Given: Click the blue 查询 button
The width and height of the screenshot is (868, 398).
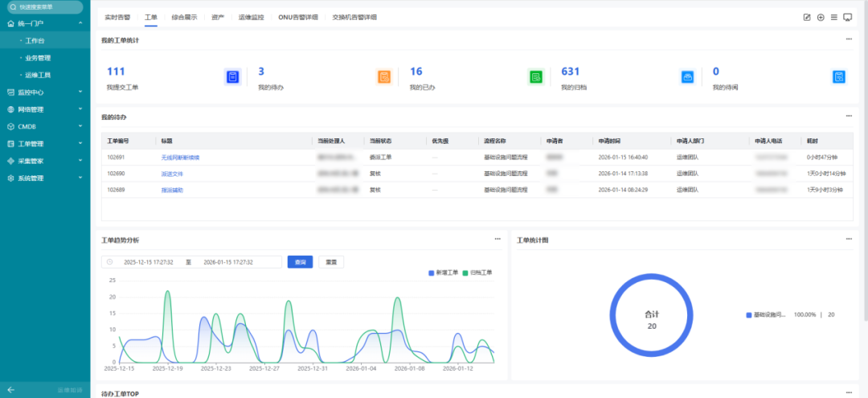Looking at the screenshot, I should pos(300,262).
